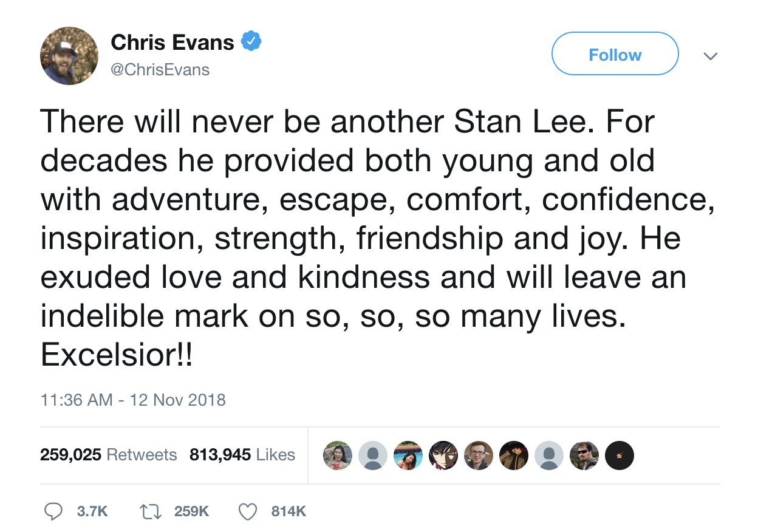Viewport: 758px width, 532px height.
Task: Open the Chris Evans display name link
Action: click(172, 43)
